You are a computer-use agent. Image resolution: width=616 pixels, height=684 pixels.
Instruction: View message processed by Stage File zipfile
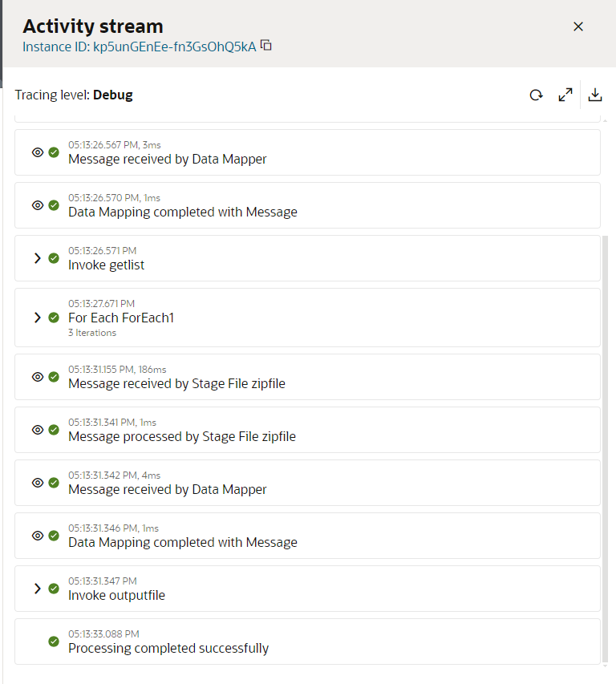coord(38,430)
